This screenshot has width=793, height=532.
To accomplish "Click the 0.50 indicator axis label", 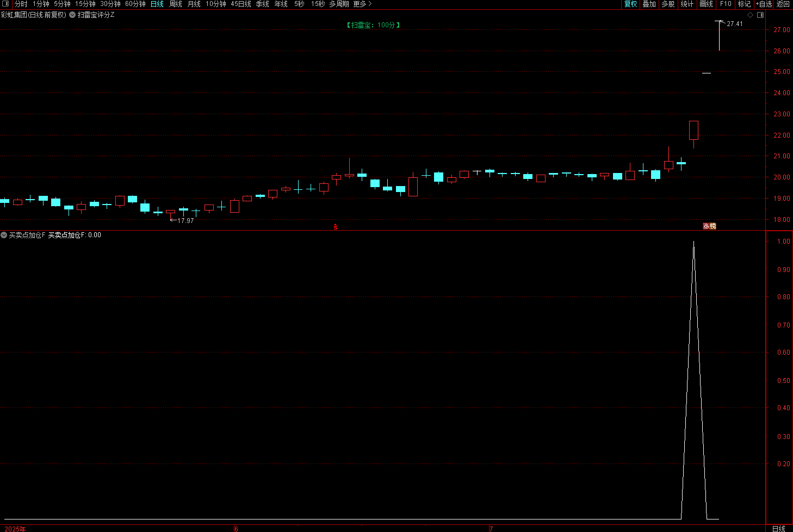I will pyautogui.click(x=784, y=381).
